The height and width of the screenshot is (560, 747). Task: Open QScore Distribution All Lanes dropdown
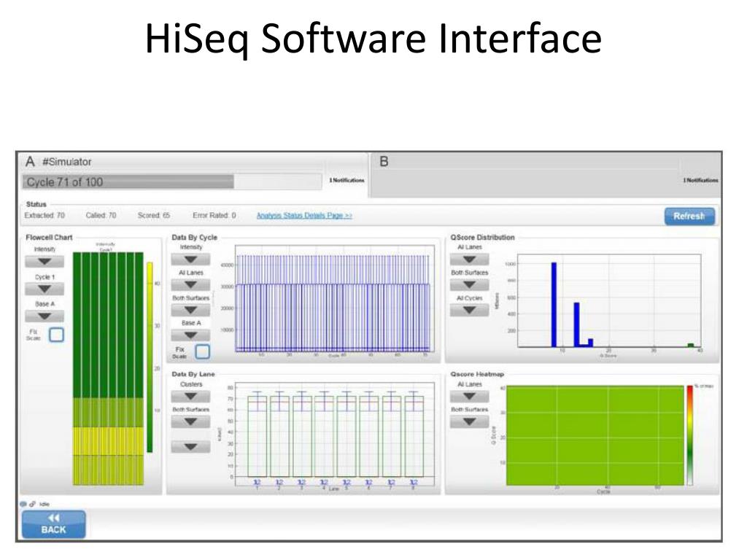click(x=469, y=260)
